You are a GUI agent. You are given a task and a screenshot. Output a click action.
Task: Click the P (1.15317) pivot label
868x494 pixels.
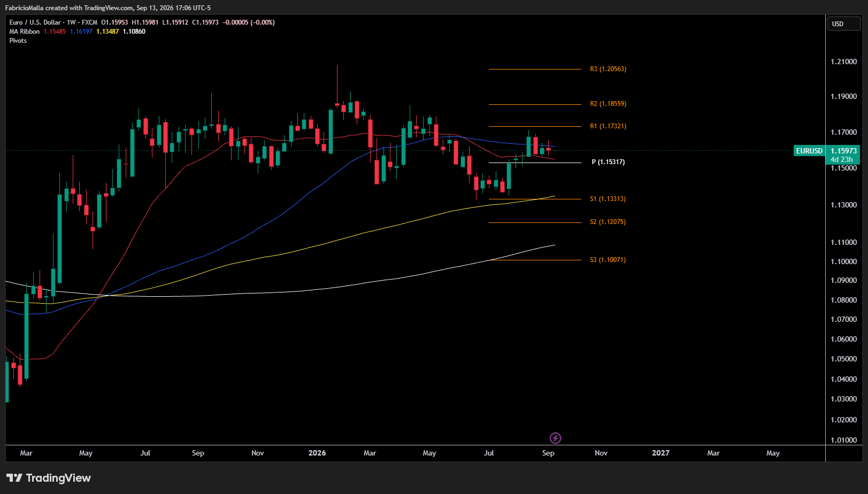click(x=608, y=162)
